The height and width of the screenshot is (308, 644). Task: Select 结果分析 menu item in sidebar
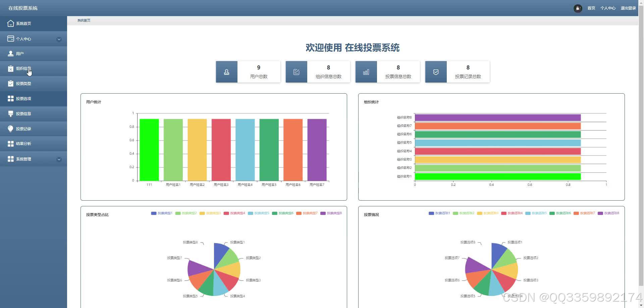[34, 144]
